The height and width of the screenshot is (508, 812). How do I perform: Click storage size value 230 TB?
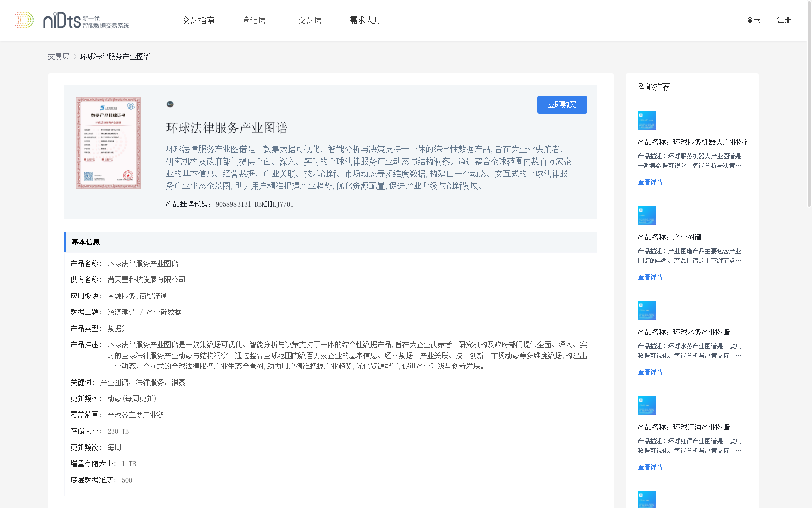tap(118, 431)
